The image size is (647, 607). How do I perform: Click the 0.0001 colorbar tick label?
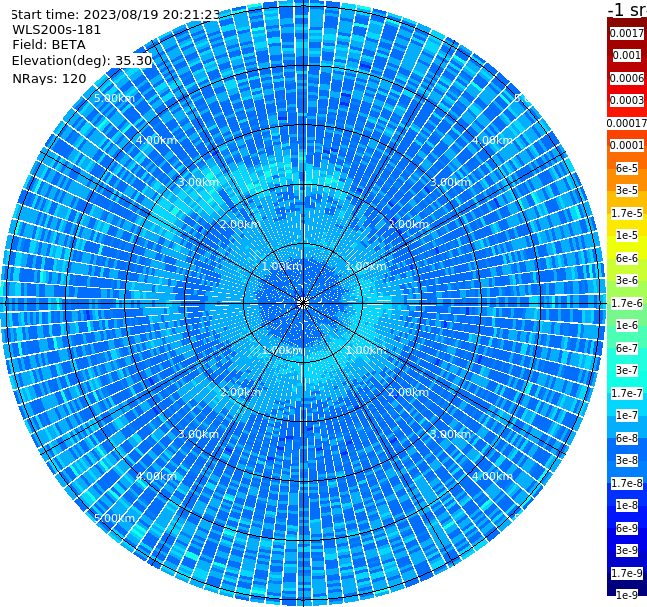point(627,145)
